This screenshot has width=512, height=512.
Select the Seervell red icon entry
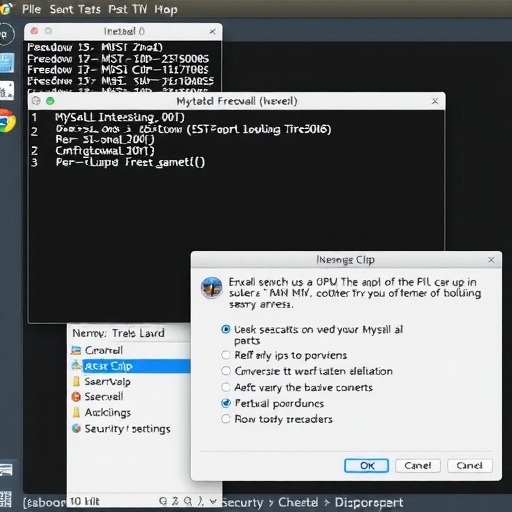(76, 397)
